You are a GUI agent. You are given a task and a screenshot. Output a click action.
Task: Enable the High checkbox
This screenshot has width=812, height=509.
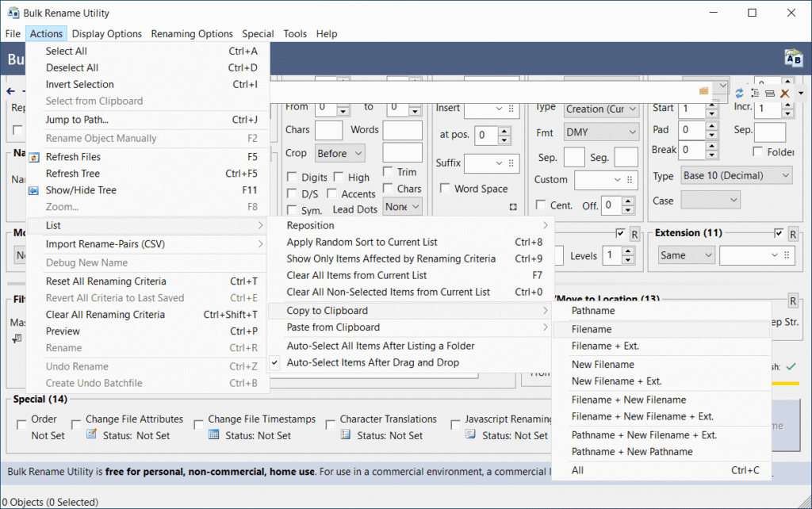point(338,177)
